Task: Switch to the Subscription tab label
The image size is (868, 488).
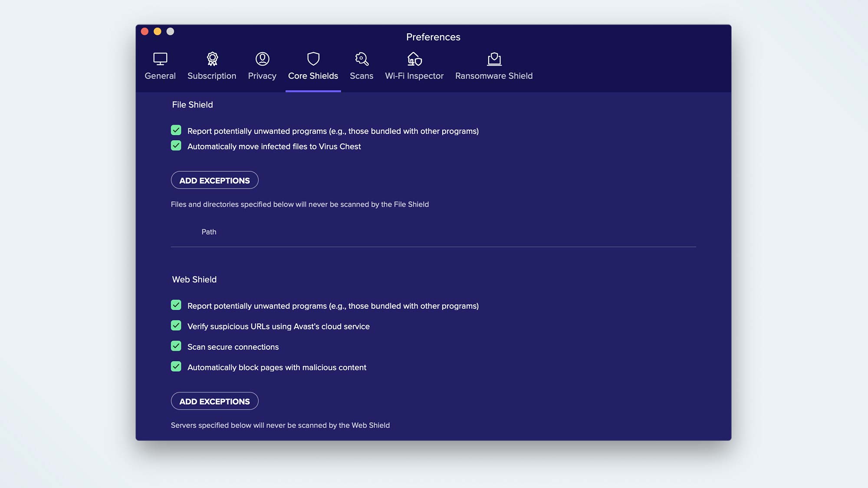Action: [212, 76]
